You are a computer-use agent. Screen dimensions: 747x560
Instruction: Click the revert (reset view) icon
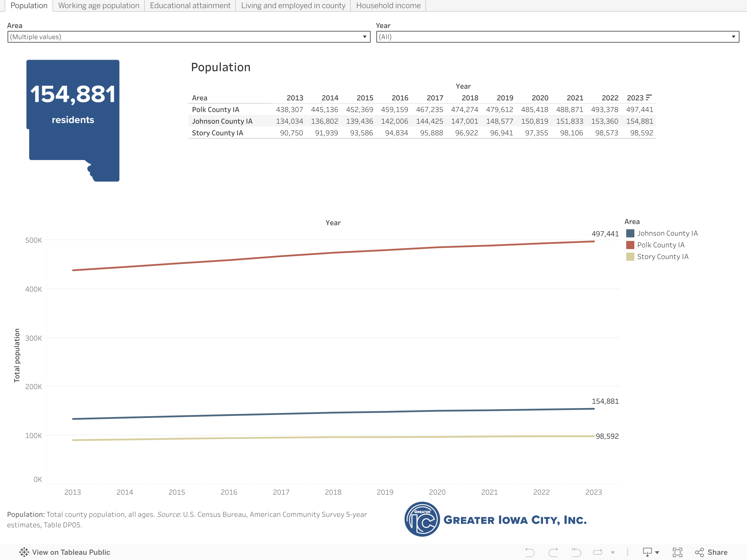pos(576,552)
